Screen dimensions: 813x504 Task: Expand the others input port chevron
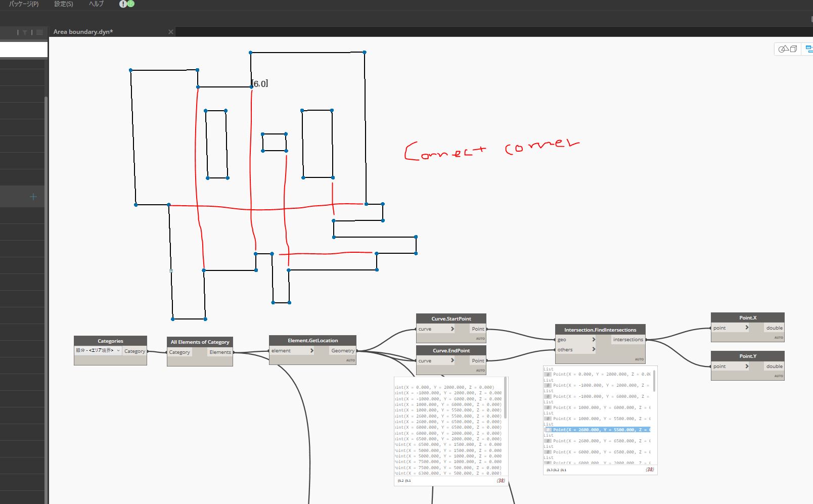coord(594,349)
